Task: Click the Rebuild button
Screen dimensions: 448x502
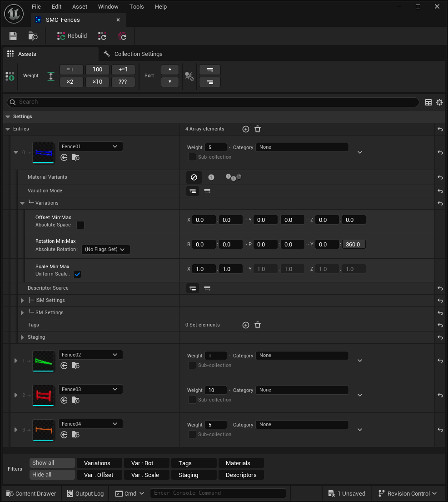Action: (72, 36)
